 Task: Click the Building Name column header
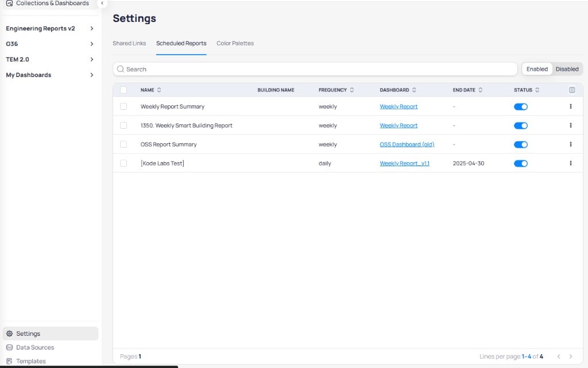tap(276, 90)
